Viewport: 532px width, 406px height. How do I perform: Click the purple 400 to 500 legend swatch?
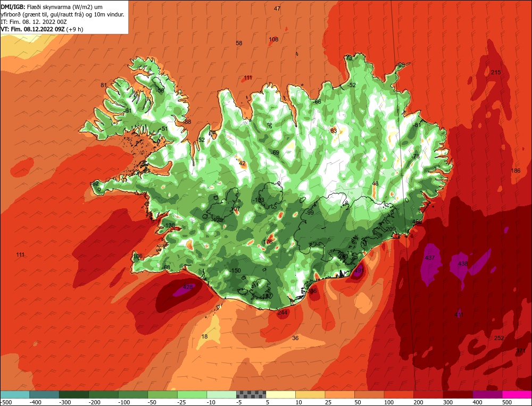click(x=487, y=395)
